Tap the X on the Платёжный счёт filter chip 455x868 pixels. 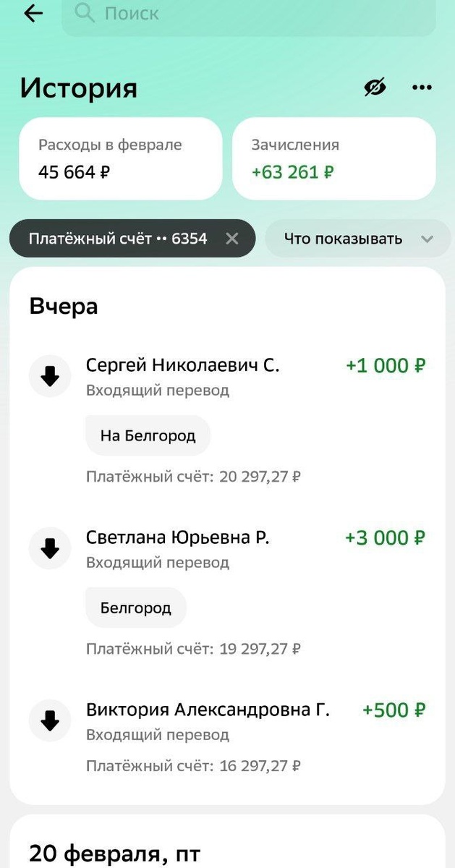(233, 238)
